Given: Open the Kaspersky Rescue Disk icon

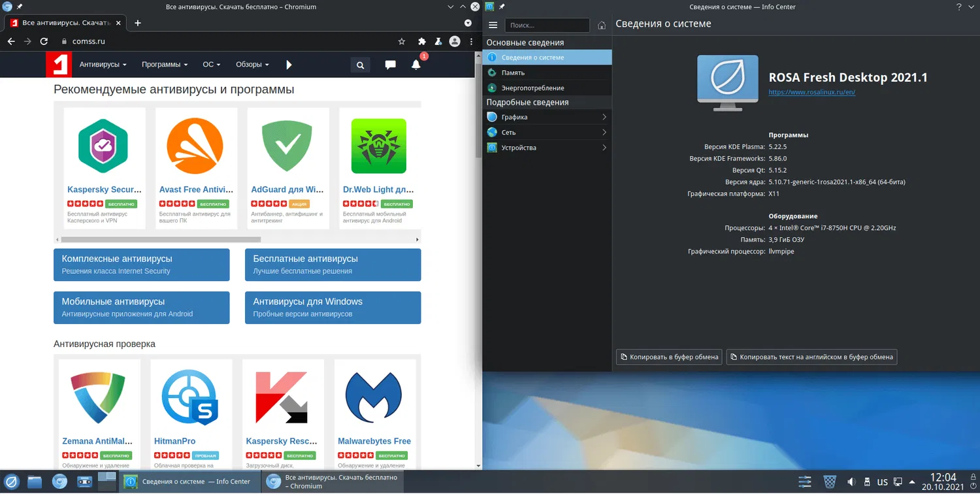Looking at the screenshot, I should tap(282, 397).
